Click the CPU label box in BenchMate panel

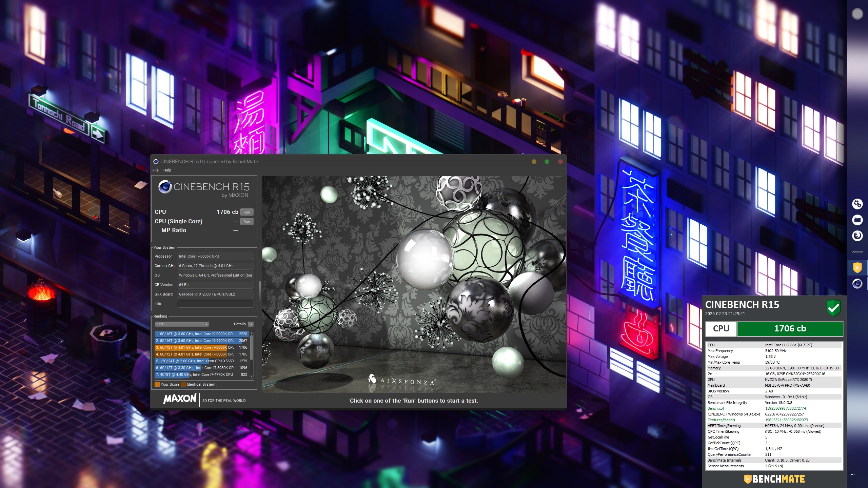721,328
